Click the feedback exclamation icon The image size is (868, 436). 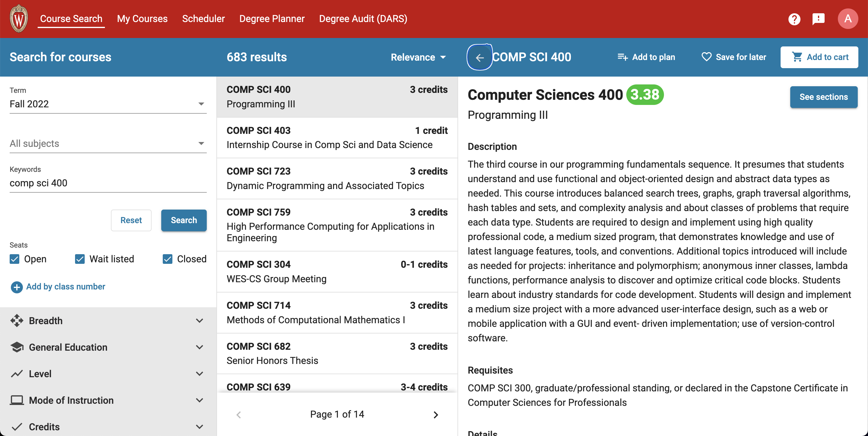(818, 19)
